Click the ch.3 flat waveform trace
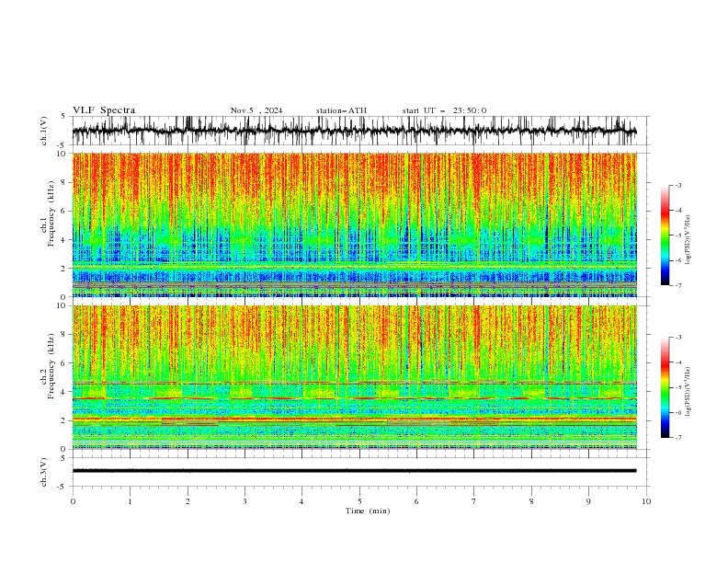728x563 pixels. (354, 471)
